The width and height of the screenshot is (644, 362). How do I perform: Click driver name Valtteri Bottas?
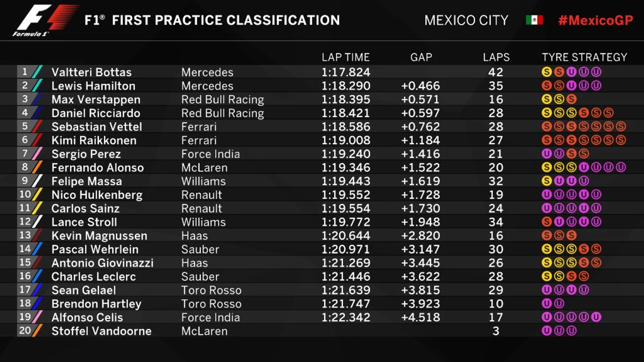[x=91, y=72]
